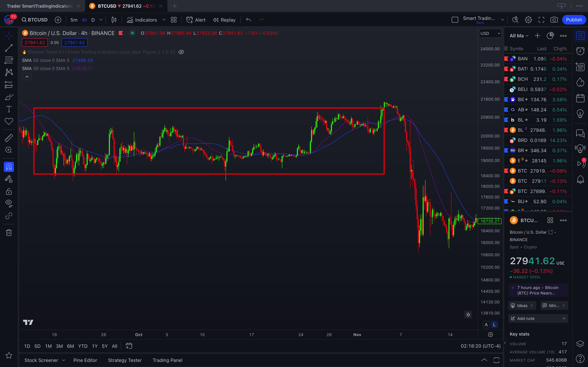Click the BTCUSD symbol search field
This screenshot has width=588, height=367.
tap(35, 20)
